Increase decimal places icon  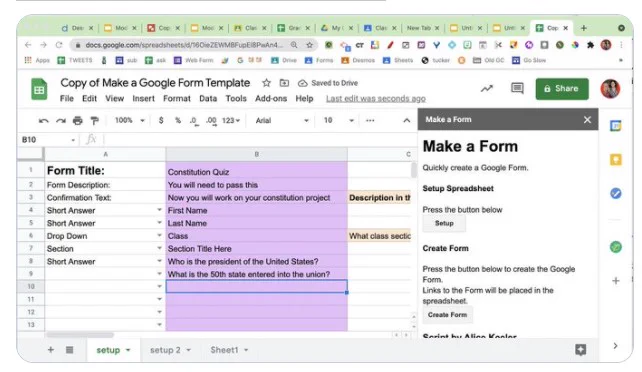tap(211, 121)
